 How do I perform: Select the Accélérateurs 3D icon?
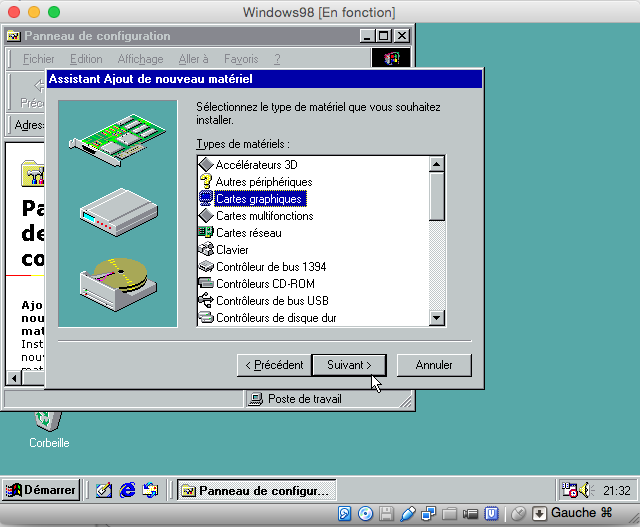tap(206, 165)
